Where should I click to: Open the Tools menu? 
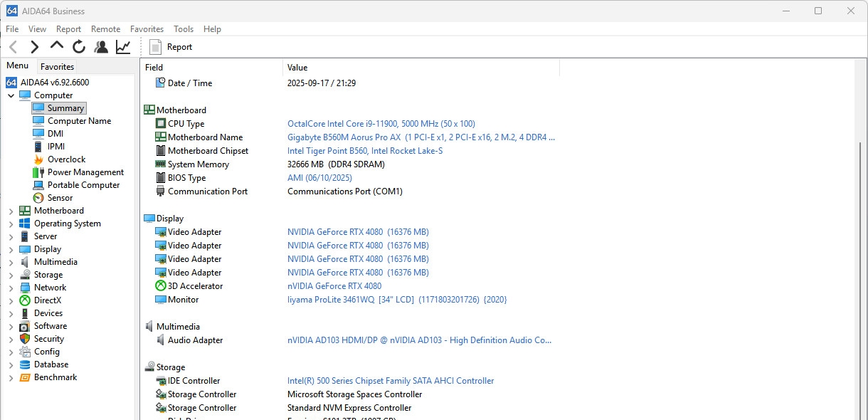[184, 29]
